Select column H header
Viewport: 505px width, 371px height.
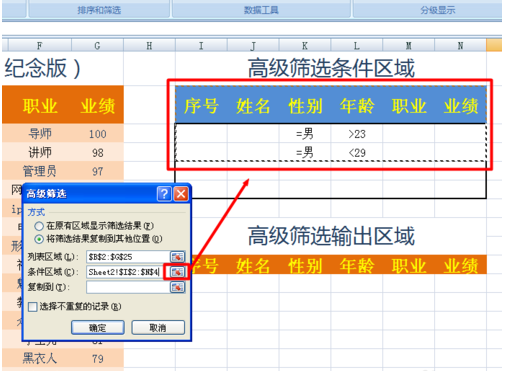point(149,46)
